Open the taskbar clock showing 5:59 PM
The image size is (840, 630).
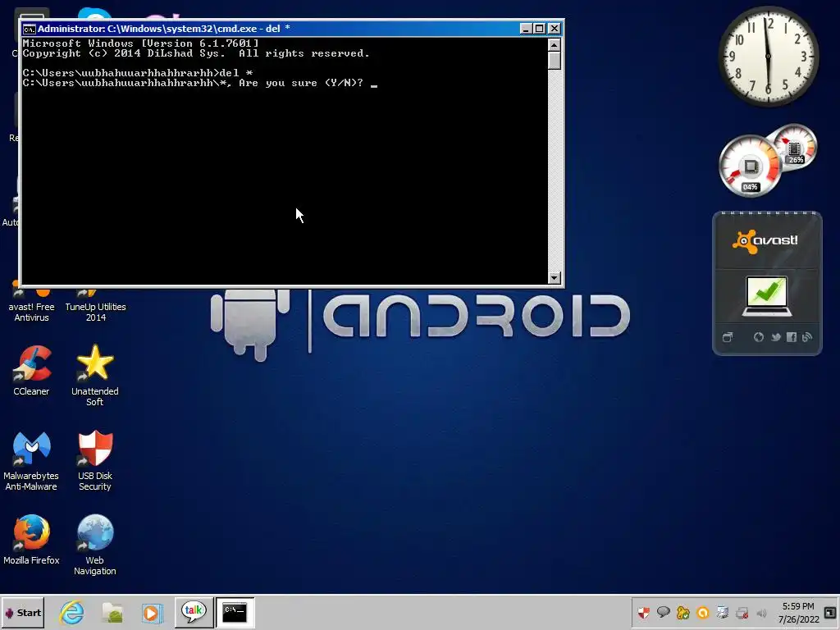[x=797, y=606]
